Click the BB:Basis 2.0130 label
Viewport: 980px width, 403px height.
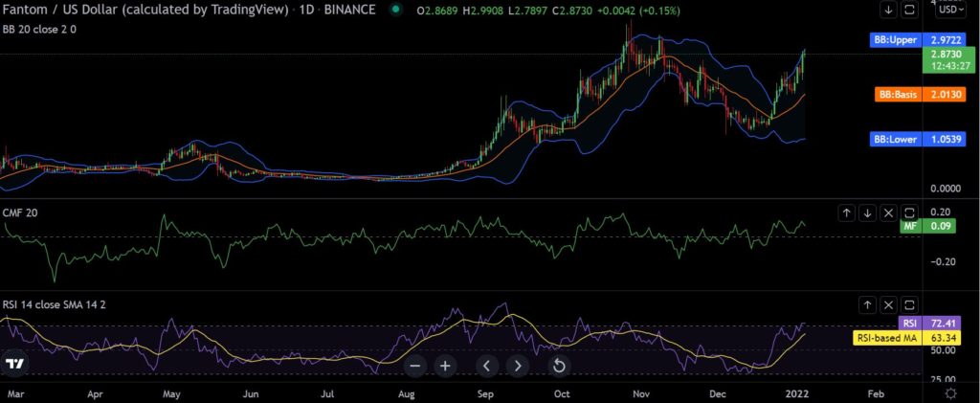pos(920,95)
